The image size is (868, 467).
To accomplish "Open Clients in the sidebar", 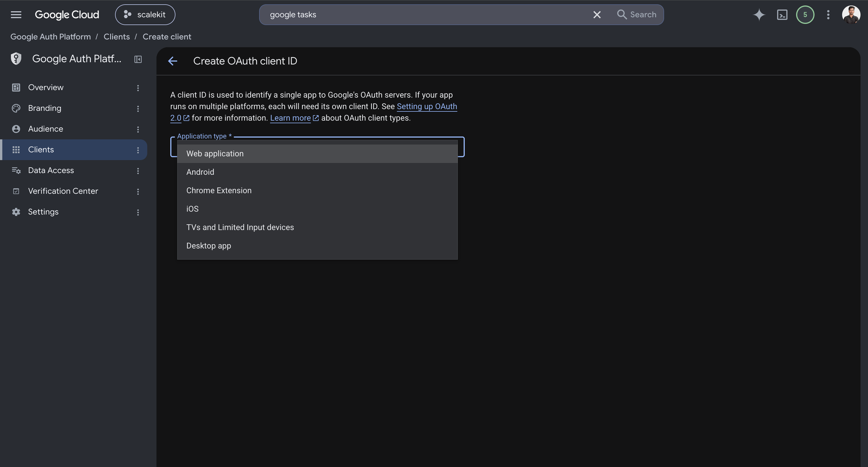I will pos(73,150).
